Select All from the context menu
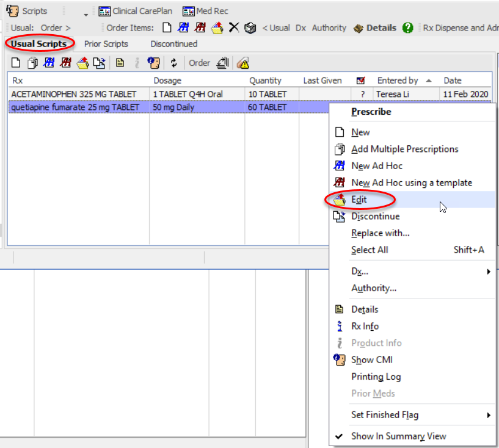The height and width of the screenshot is (448, 499). (370, 250)
